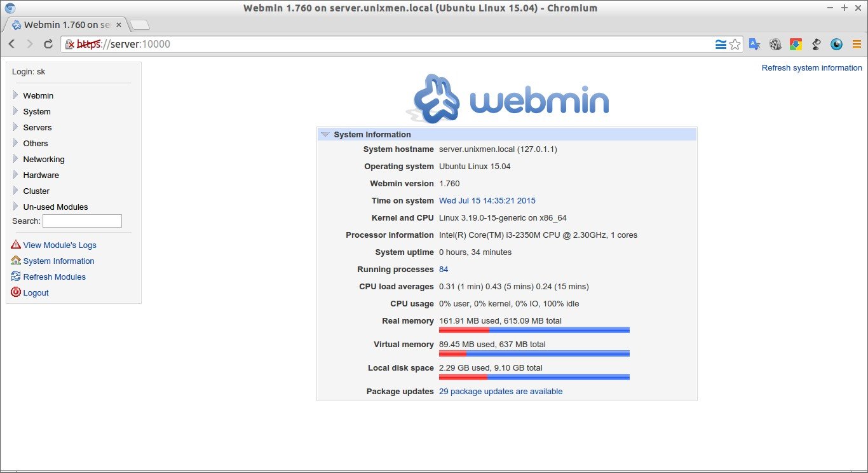Click the System Information house icon

pos(16,261)
